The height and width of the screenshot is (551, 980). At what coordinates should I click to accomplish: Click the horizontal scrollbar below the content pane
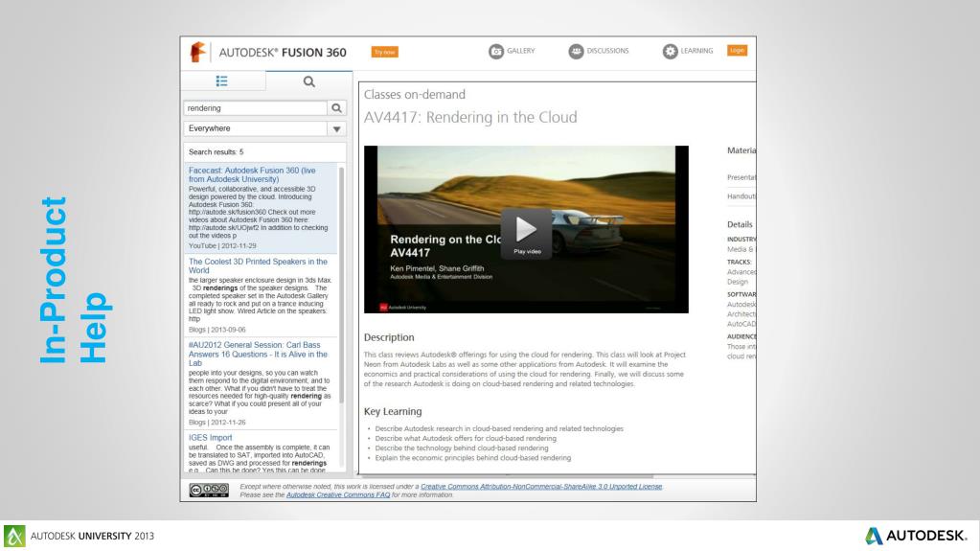pos(508,476)
